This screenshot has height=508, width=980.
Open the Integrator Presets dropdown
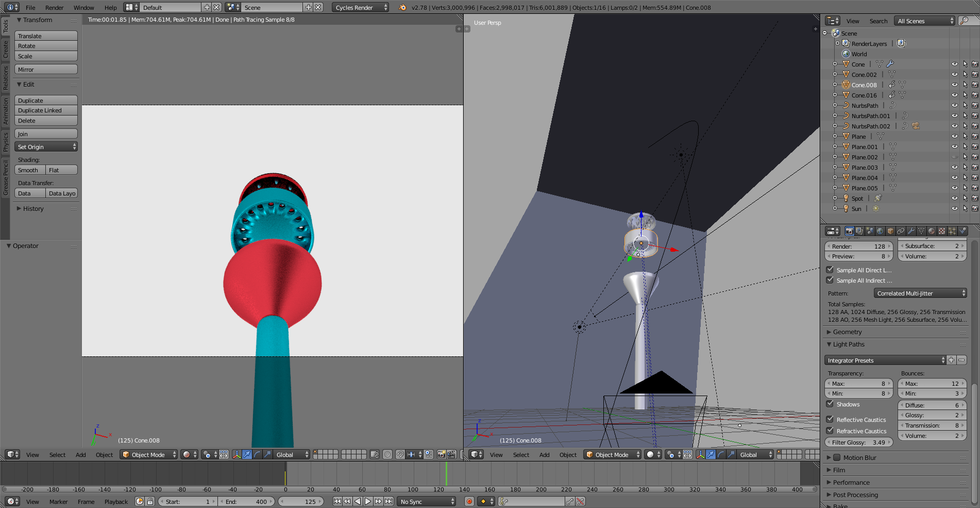click(885, 360)
